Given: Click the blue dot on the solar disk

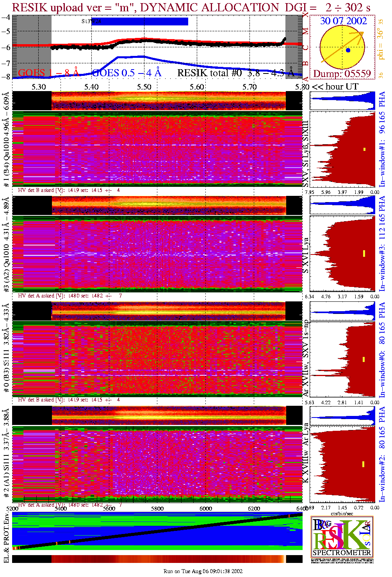Looking at the screenshot, I should pos(348,50).
